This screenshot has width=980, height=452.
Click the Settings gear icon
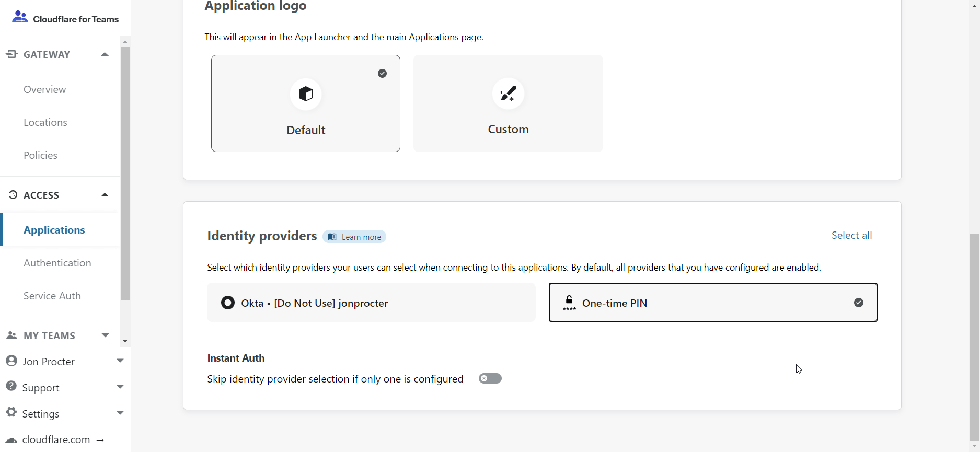point(11,413)
